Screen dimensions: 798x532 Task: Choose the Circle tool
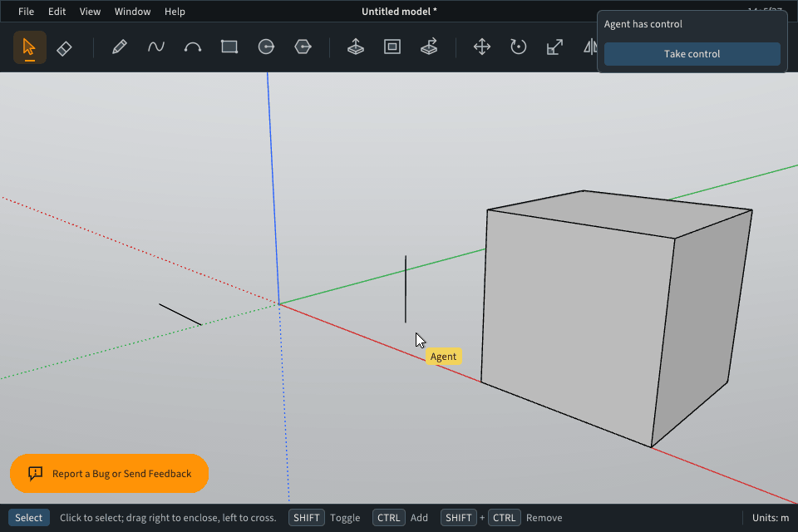(266, 47)
